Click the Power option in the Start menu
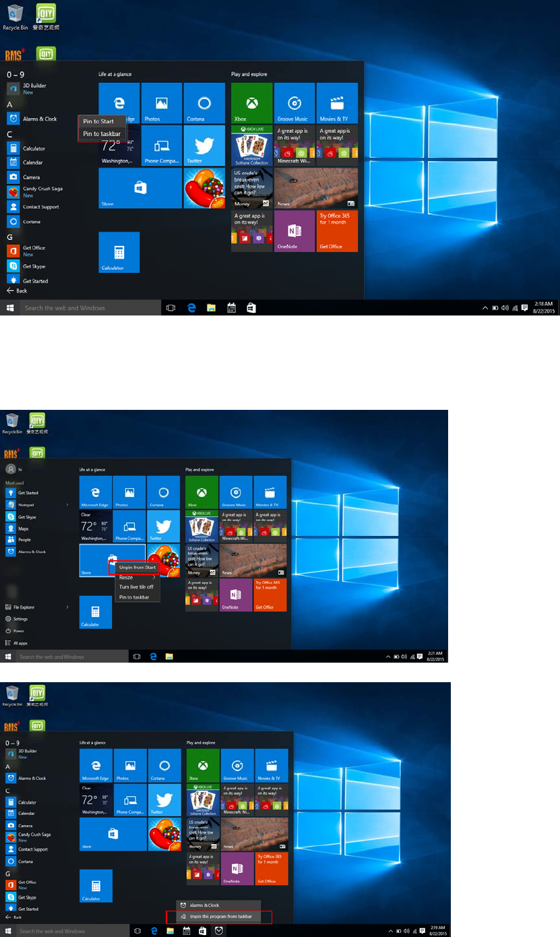The image size is (560, 937). 15,631
